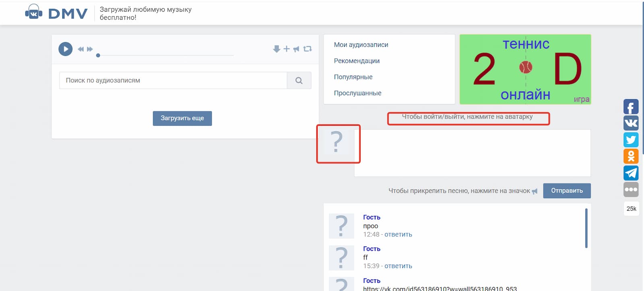Viewport: 644px width, 291px height.
Task: Click the Загружай любимую музыку бесплатно slogan
Action: (x=146, y=13)
